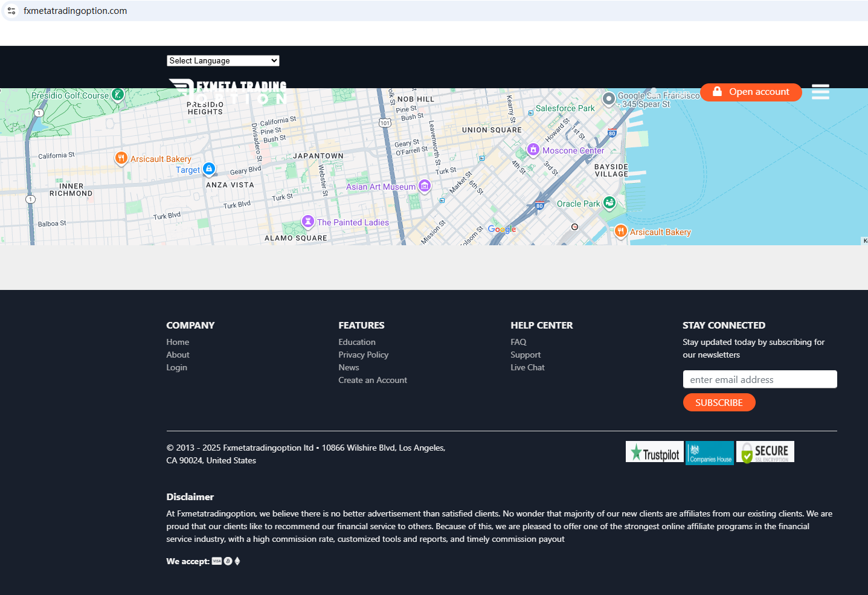Click the Create an Account link
868x595 pixels.
(372, 380)
